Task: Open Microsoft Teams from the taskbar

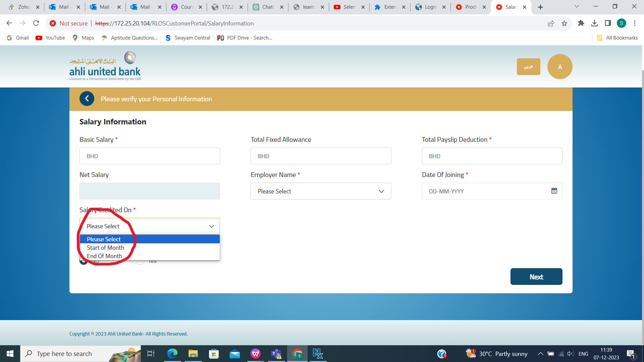Action: point(276,354)
